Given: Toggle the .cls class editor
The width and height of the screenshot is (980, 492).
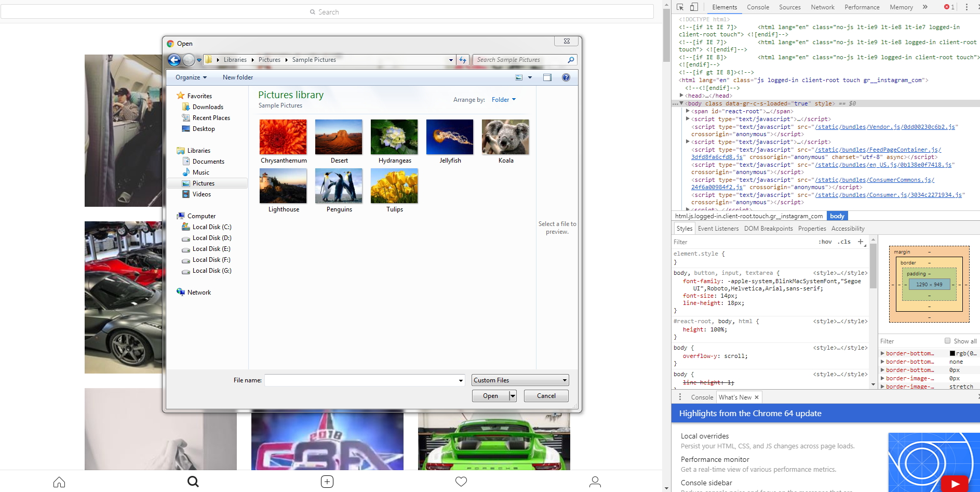Looking at the screenshot, I should pyautogui.click(x=844, y=242).
